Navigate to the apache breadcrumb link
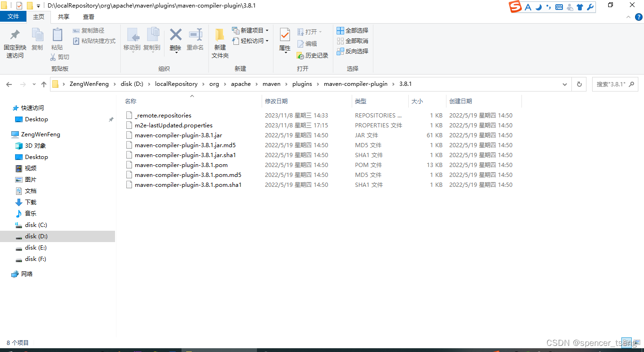This screenshot has width=644, height=352. coord(241,84)
